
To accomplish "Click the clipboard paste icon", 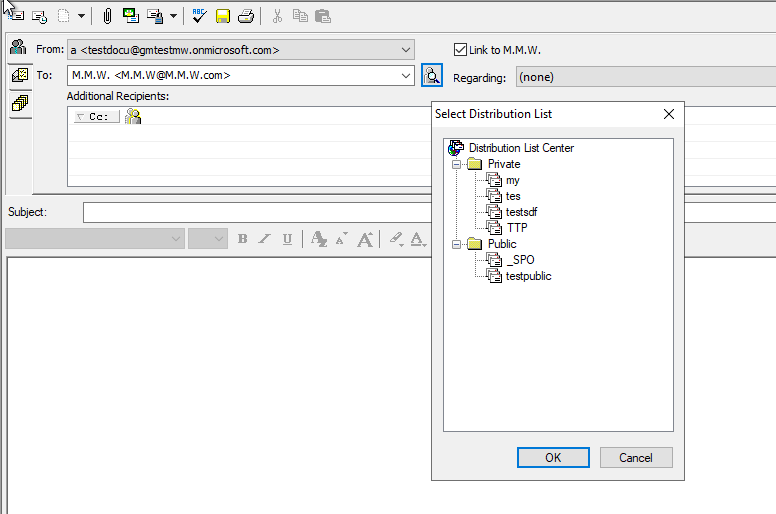I will point(323,16).
